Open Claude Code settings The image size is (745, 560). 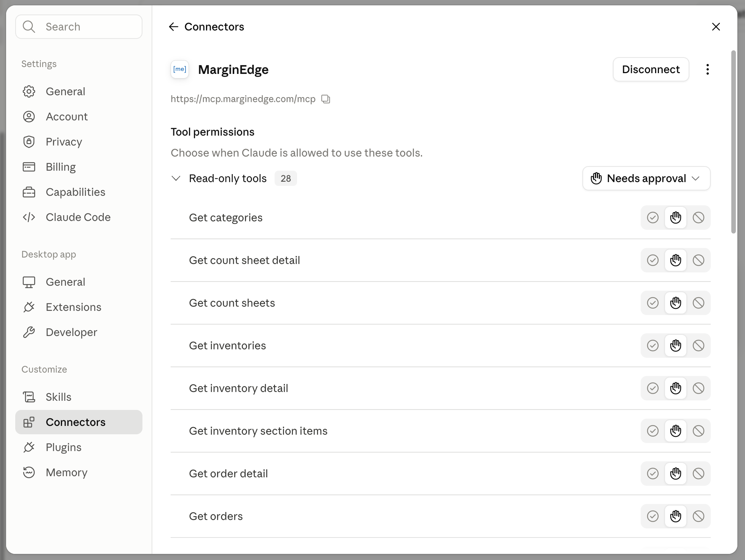79,217
